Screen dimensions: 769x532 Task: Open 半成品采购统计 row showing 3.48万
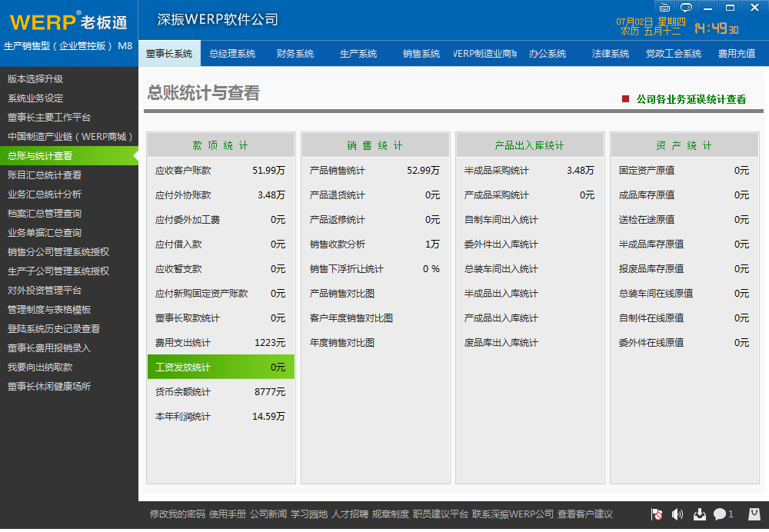click(530, 171)
